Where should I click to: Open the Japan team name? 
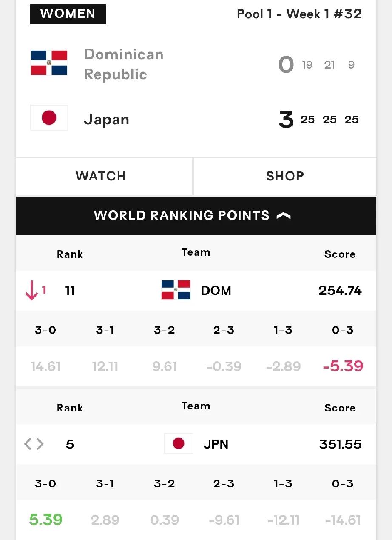pyautogui.click(x=107, y=120)
